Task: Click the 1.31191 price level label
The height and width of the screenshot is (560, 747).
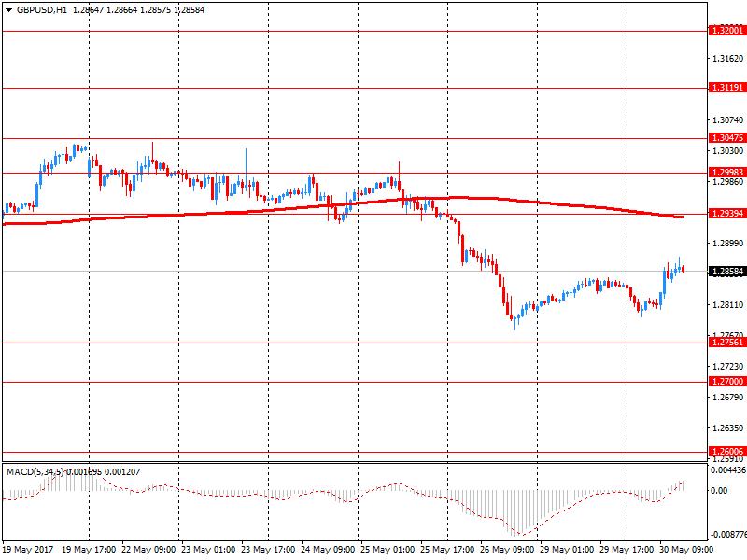Action: [x=727, y=88]
